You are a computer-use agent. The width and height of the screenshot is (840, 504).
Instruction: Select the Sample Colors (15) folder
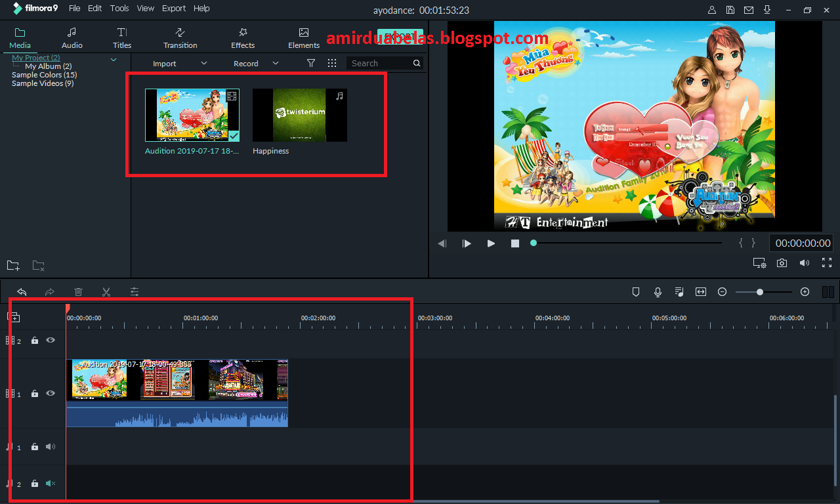45,75
